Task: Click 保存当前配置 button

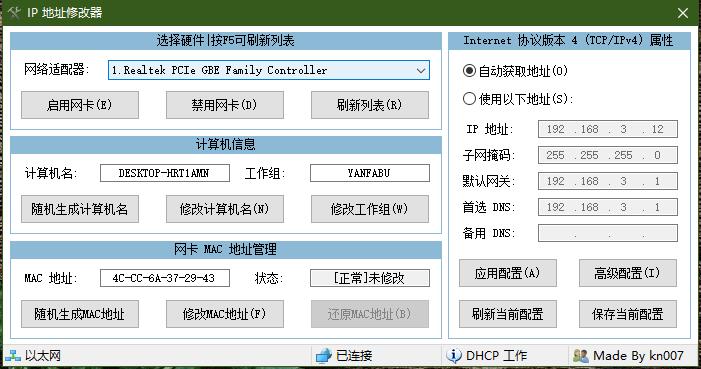Action: click(x=628, y=314)
